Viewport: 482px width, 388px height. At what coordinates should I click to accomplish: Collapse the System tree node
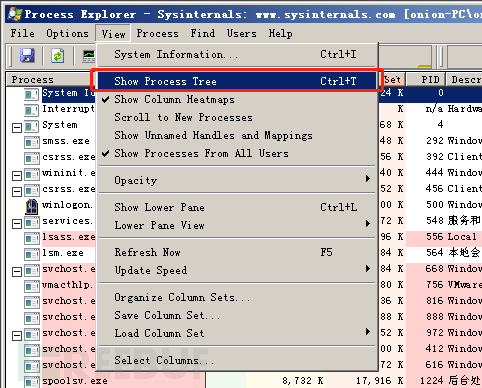click(x=17, y=128)
